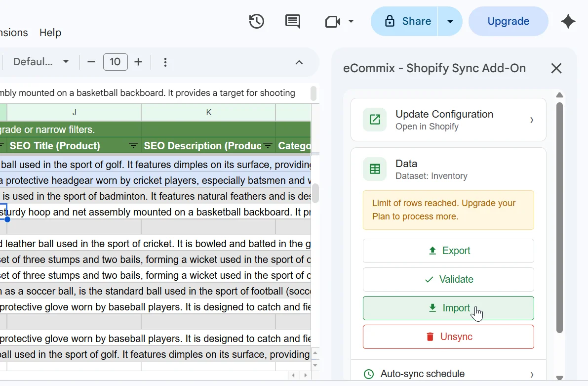Click the Category header cell
Screen dimensions: 588x386
coord(293,146)
